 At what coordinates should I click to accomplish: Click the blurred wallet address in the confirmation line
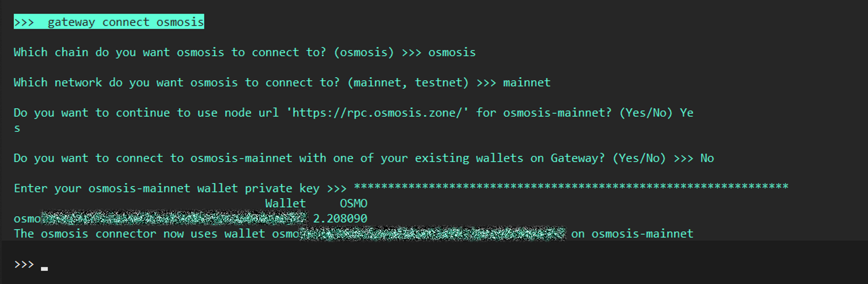click(433, 234)
